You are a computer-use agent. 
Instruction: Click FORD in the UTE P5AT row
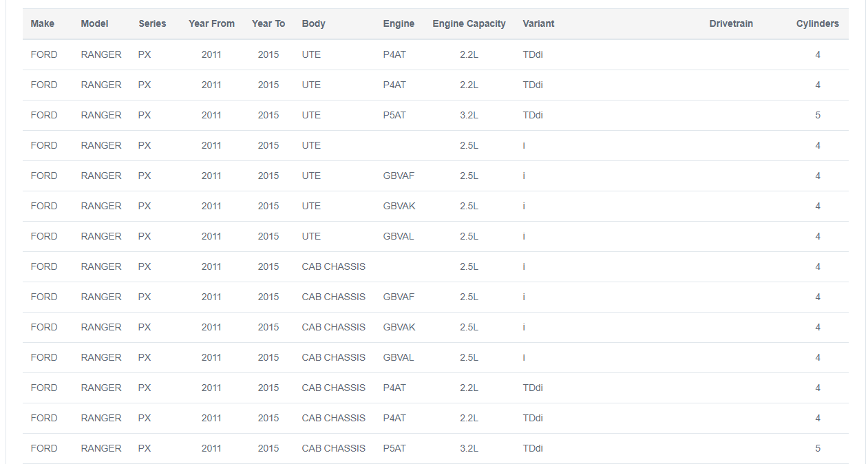(44, 115)
